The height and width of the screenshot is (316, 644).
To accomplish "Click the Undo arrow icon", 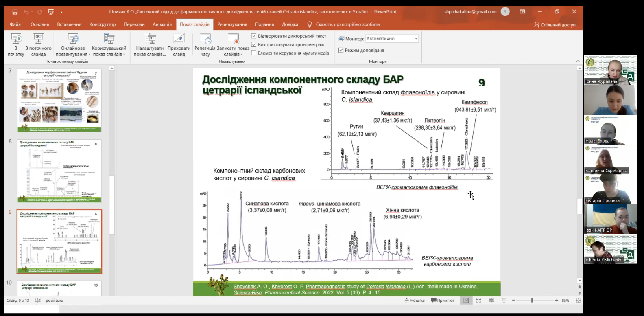I will pyautogui.click(x=26, y=12).
